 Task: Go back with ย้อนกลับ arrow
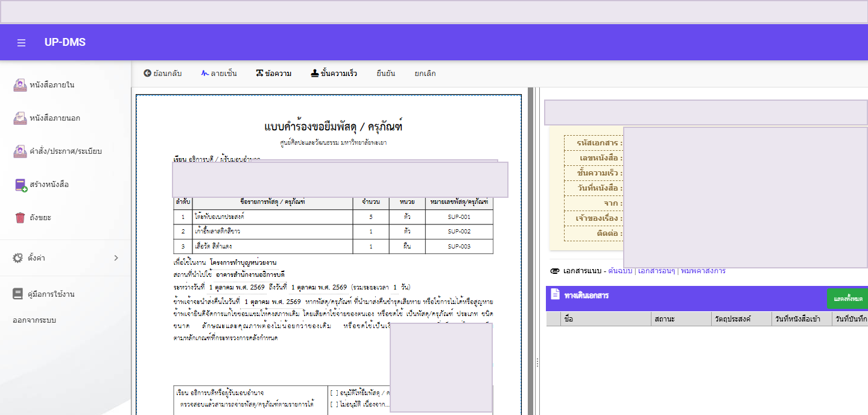point(163,74)
